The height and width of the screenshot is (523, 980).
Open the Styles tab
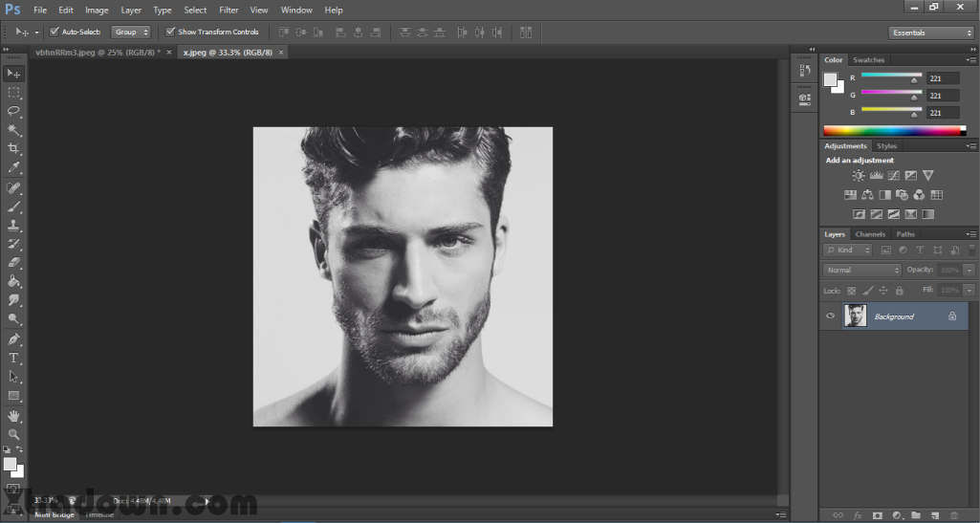(886, 146)
